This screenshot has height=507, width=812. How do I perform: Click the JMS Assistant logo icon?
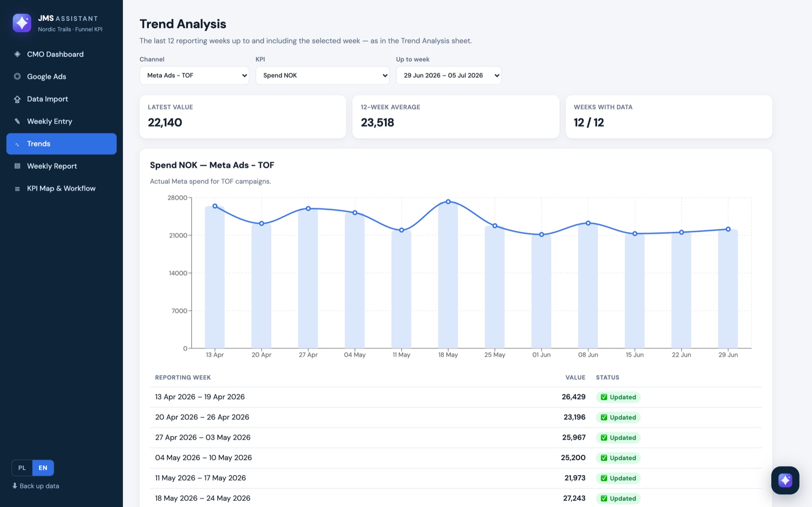tap(22, 23)
